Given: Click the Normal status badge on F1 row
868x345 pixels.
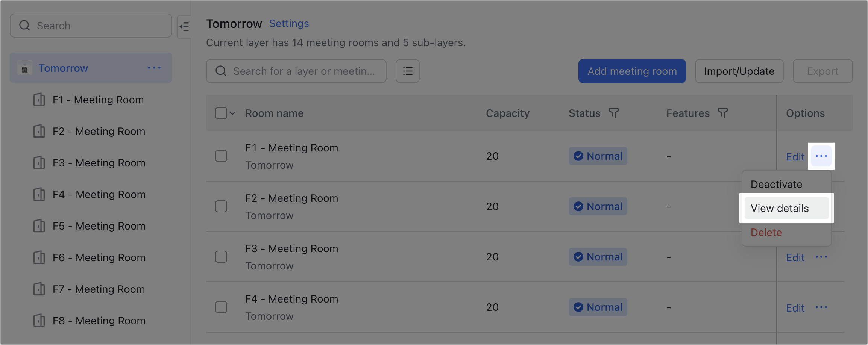Looking at the screenshot, I should tap(598, 156).
